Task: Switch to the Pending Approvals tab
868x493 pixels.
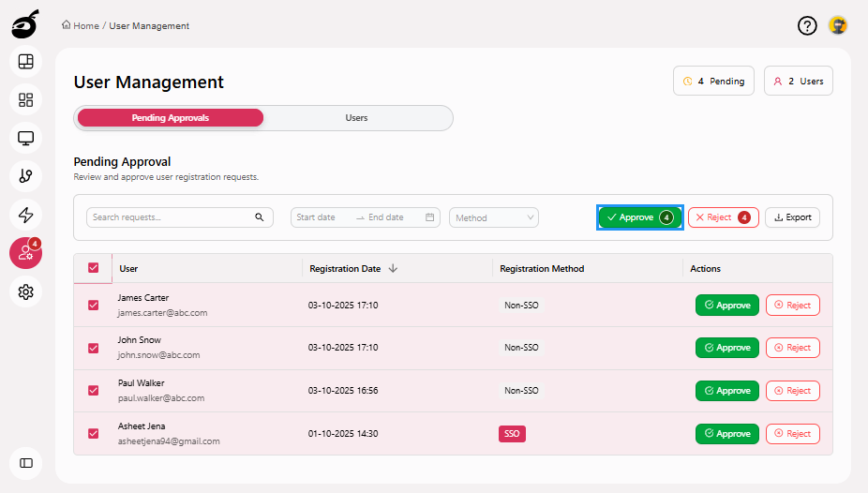Action: [x=171, y=118]
